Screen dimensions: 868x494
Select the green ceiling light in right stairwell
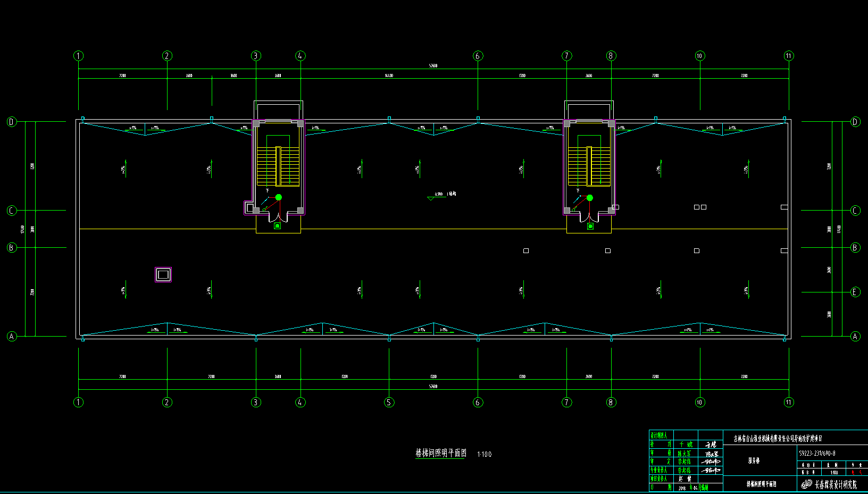pyautogui.click(x=589, y=198)
